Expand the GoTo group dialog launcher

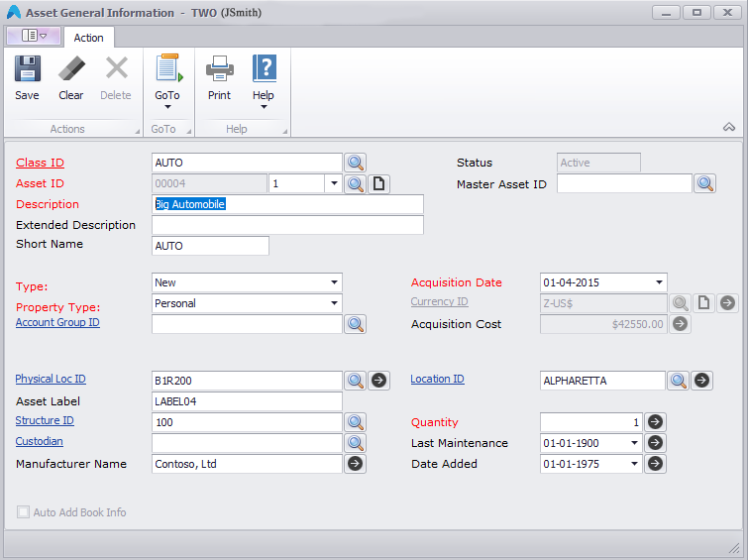click(188, 131)
